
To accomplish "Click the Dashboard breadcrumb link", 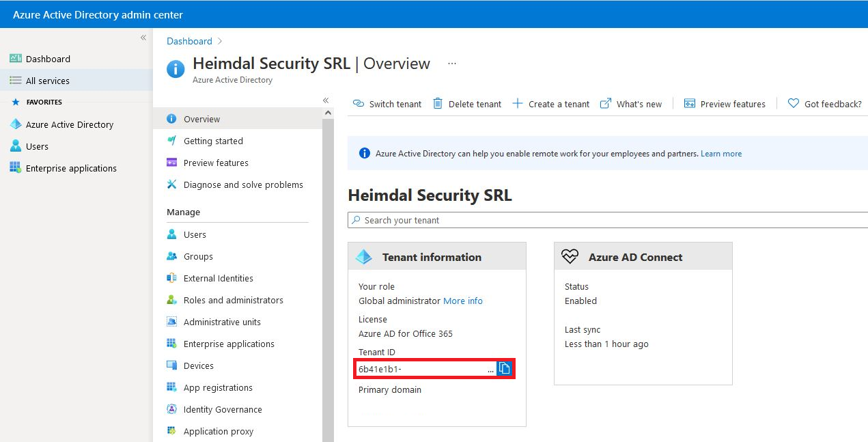I will pos(189,41).
